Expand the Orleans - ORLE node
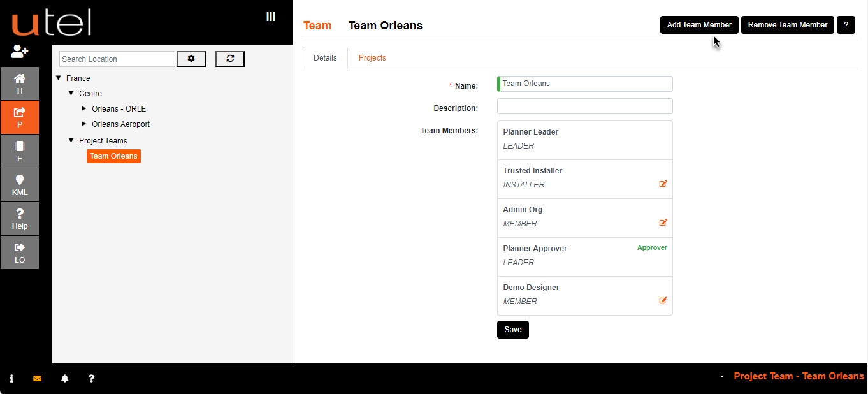The width and height of the screenshot is (868, 394). click(x=84, y=108)
